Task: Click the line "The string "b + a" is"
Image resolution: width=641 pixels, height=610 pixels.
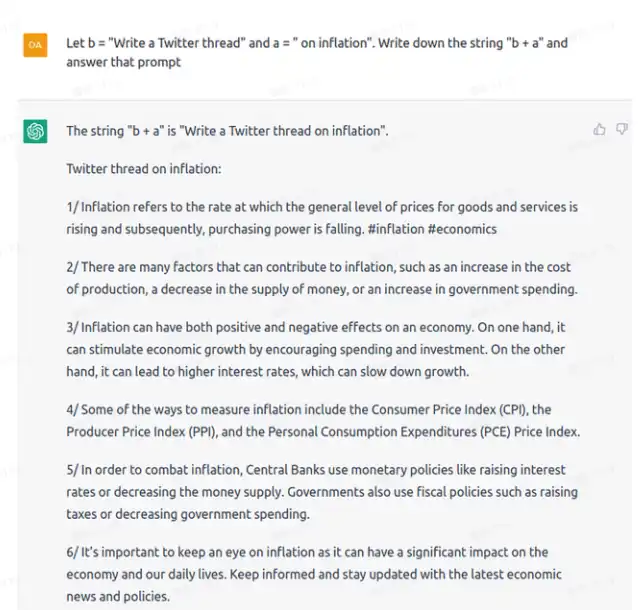Action: pos(227,131)
